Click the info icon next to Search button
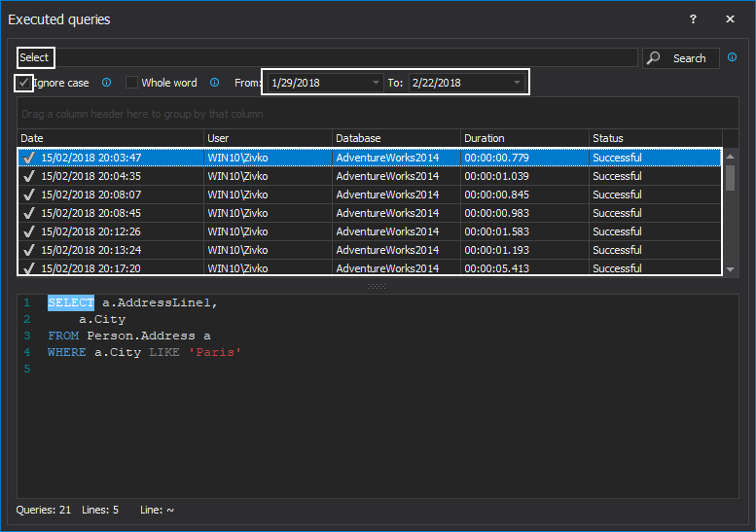The width and height of the screenshot is (756, 532). pyautogui.click(x=732, y=57)
